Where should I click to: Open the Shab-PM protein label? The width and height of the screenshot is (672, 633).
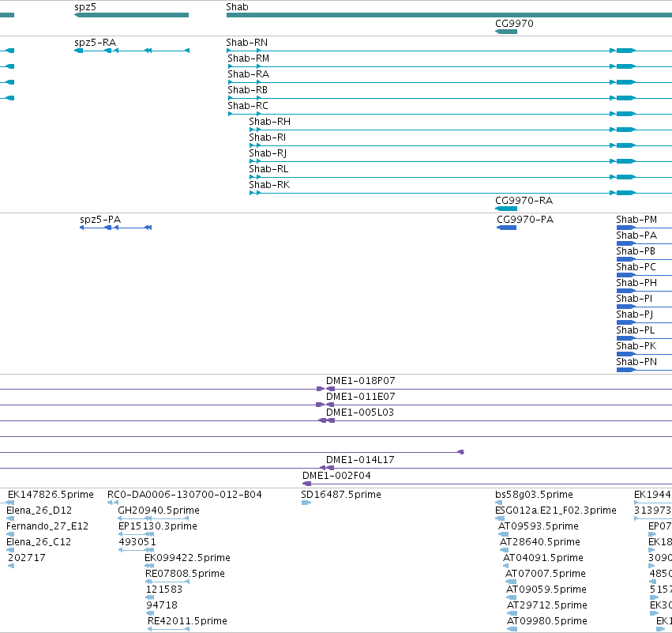point(636,220)
